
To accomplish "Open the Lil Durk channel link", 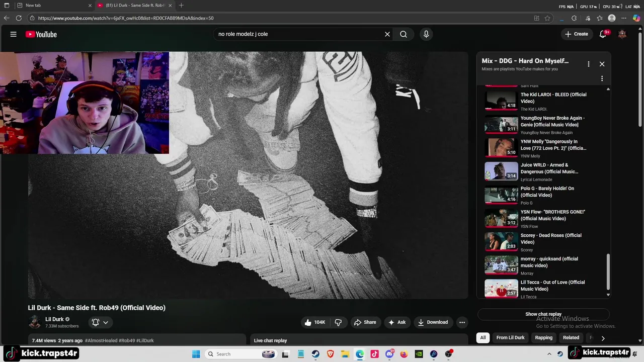I will [54, 319].
